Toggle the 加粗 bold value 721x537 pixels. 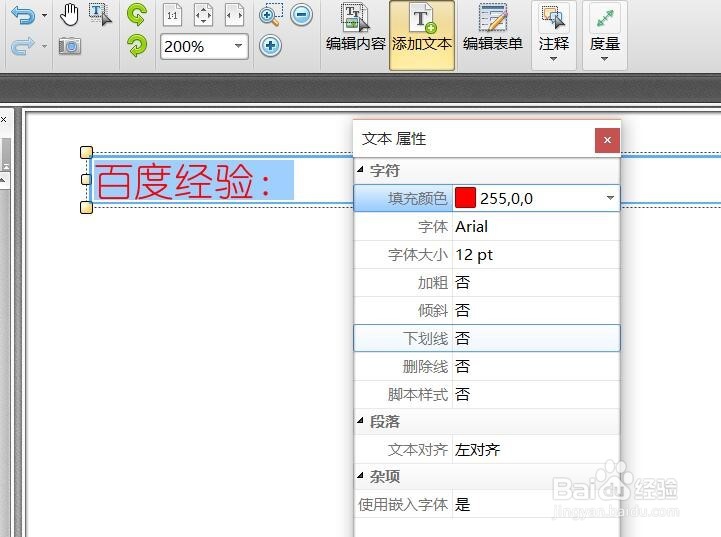[x=536, y=283]
